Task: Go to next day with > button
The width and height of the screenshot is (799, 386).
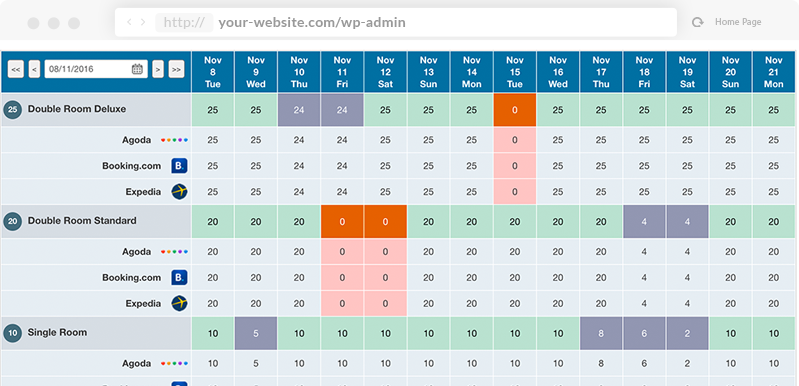Action: click(x=158, y=69)
